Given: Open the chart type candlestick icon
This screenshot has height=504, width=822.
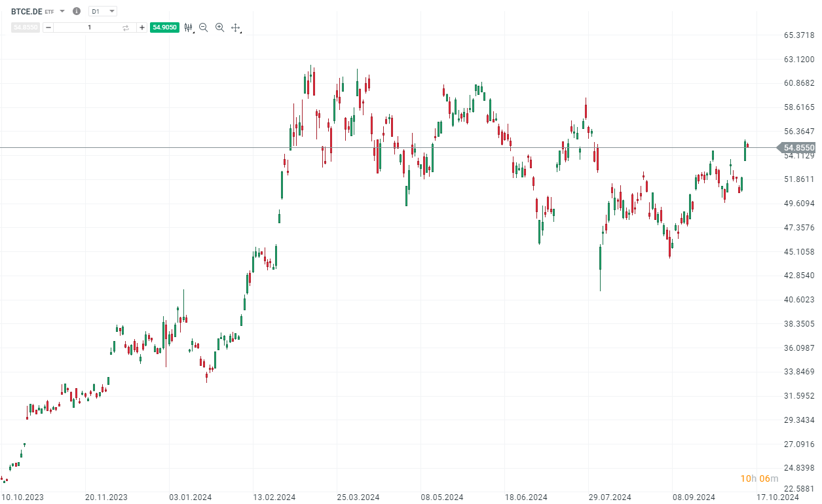Looking at the screenshot, I should tap(189, 27).
